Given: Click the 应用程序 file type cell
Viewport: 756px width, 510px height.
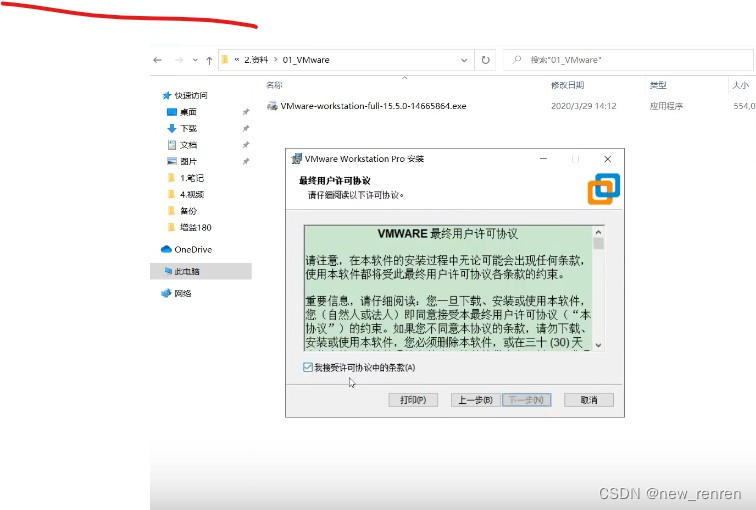Looking at the screenshot, I should click(x=666, y=106).
